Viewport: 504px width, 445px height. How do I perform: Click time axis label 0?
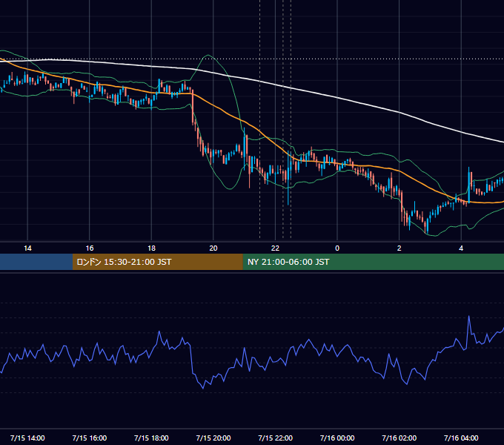pyautogui.click(x=337, y=248)
